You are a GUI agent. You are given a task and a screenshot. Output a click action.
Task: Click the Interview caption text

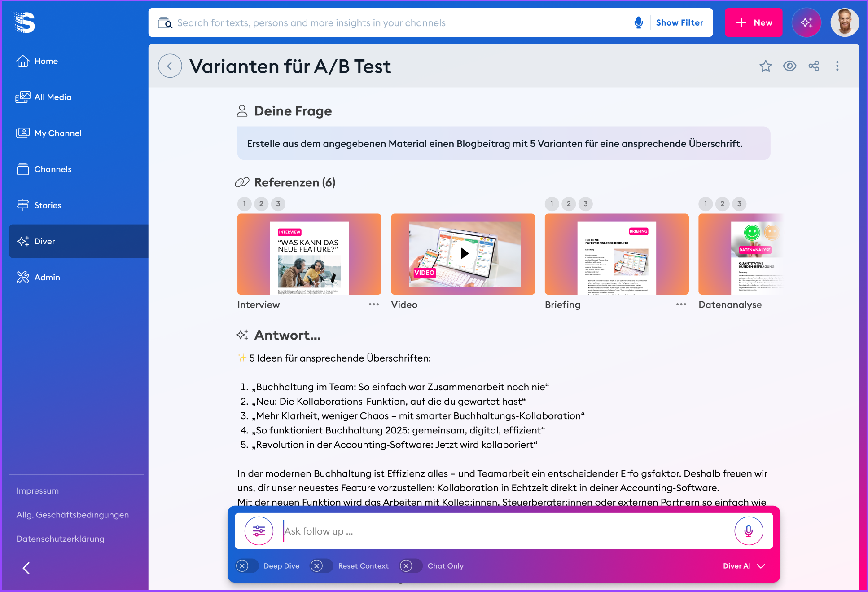[259, 305]
